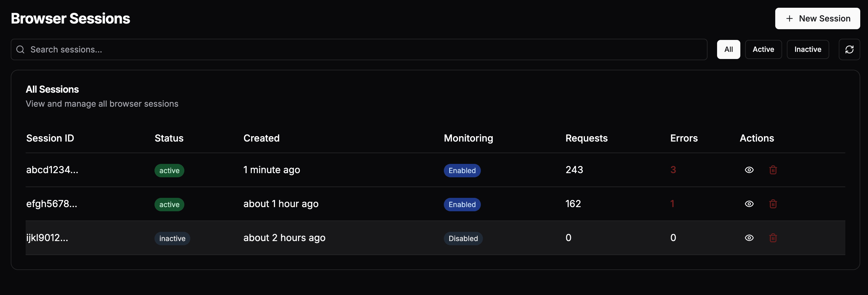868x295 pixels.
Task: Click the active badge for efgh5678
Action: pos(169,204)
